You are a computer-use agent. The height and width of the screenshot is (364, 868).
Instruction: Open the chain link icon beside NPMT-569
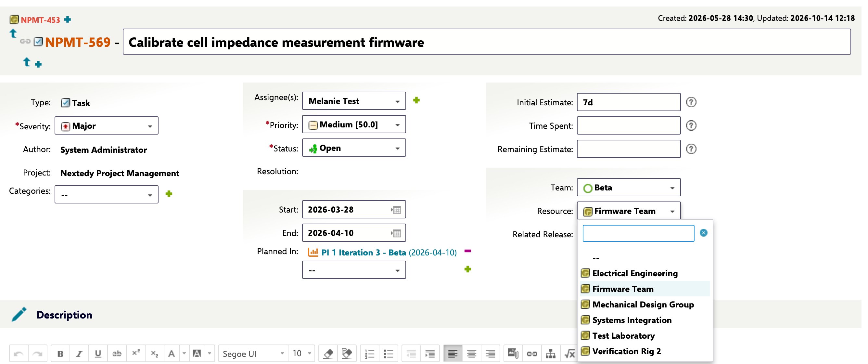click(x=25, y=42)
